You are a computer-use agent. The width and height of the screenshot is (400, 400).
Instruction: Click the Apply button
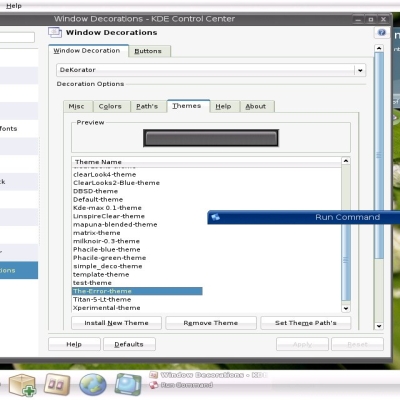(x=302, y=344)
